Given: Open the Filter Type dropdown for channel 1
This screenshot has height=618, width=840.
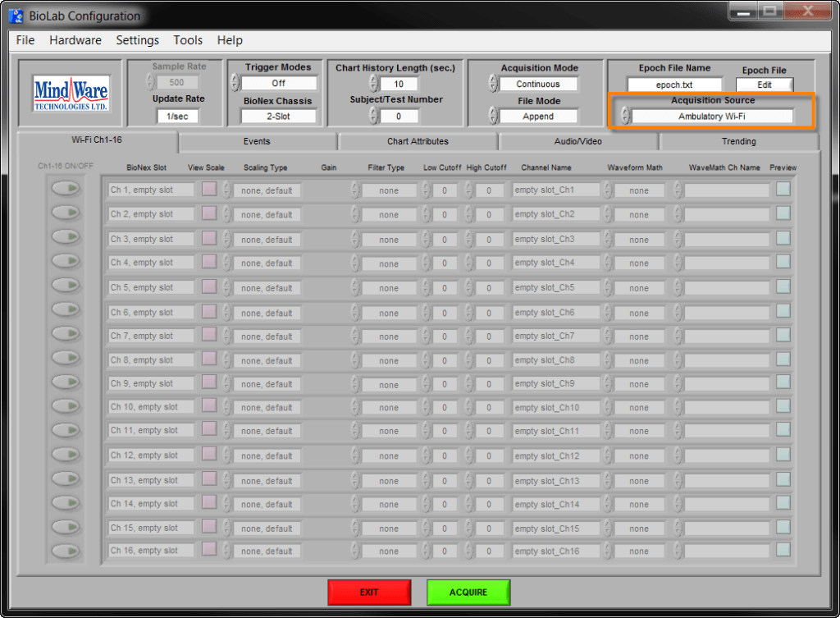Looking at the screenshot, I should (x=390, y=190).
